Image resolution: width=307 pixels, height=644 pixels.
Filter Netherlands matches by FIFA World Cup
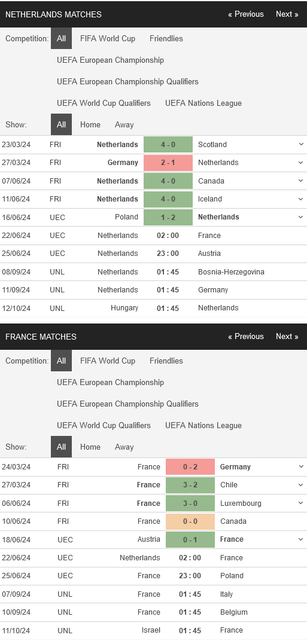point(108,39)
